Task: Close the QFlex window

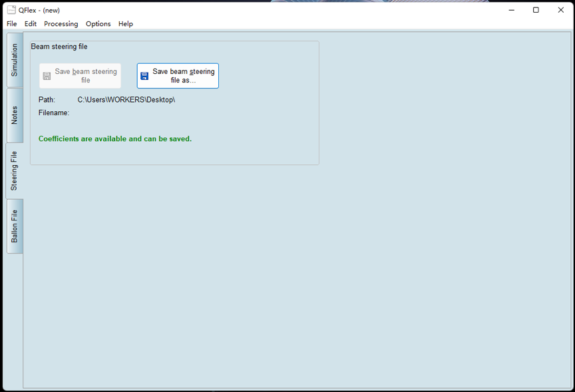Action: click(561, 10)
